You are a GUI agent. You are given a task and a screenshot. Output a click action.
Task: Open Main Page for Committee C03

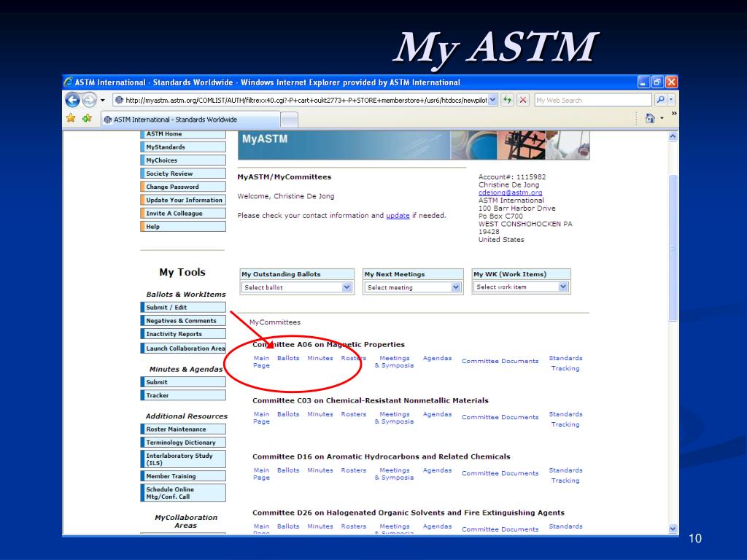(262, 418)
